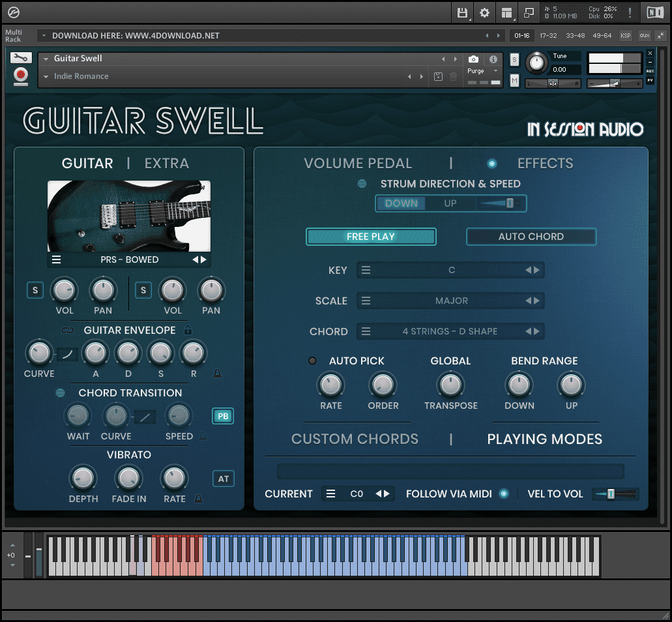Mute the instrument with M button
Viewport: 672px width, 622px height.
click(514, 80)
